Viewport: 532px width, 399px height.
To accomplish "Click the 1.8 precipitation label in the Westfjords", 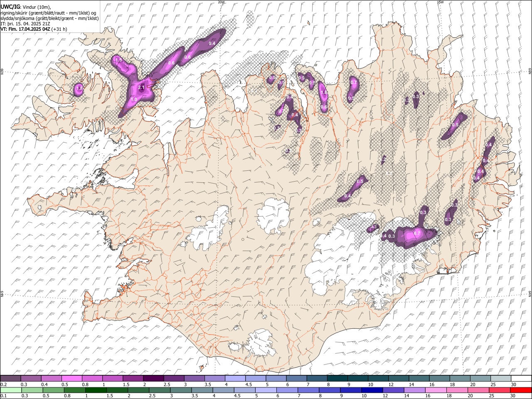I will [79, 89].
